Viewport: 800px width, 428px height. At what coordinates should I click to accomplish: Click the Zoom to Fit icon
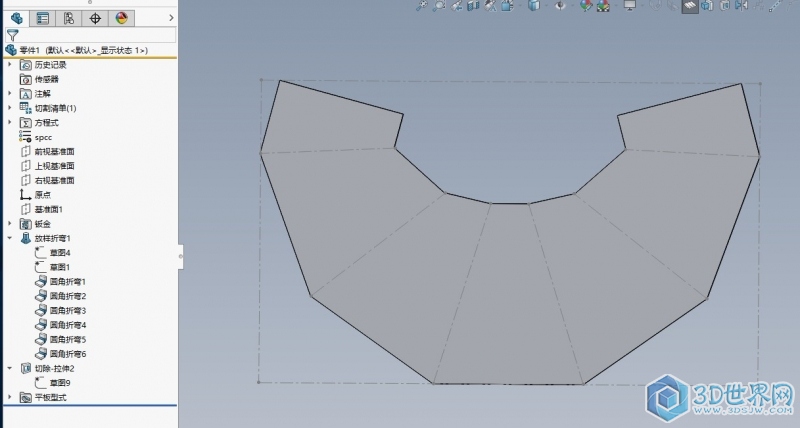click(x=422, y=6)
